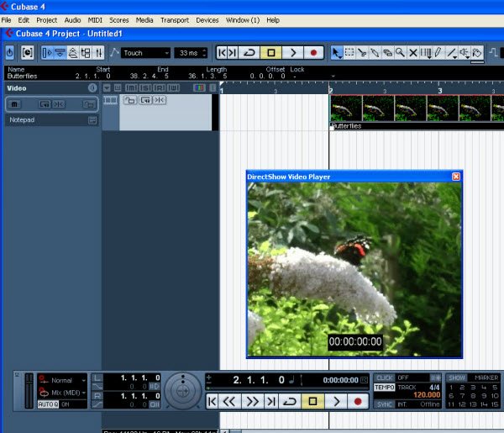
Task: Select the Line tool
Action: (x=452, y=52)
